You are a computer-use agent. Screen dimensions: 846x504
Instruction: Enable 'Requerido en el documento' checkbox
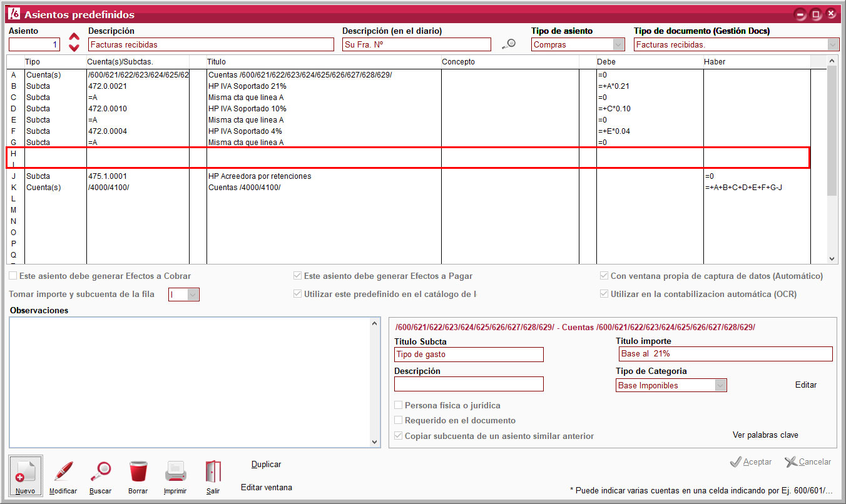coord(399,421)
